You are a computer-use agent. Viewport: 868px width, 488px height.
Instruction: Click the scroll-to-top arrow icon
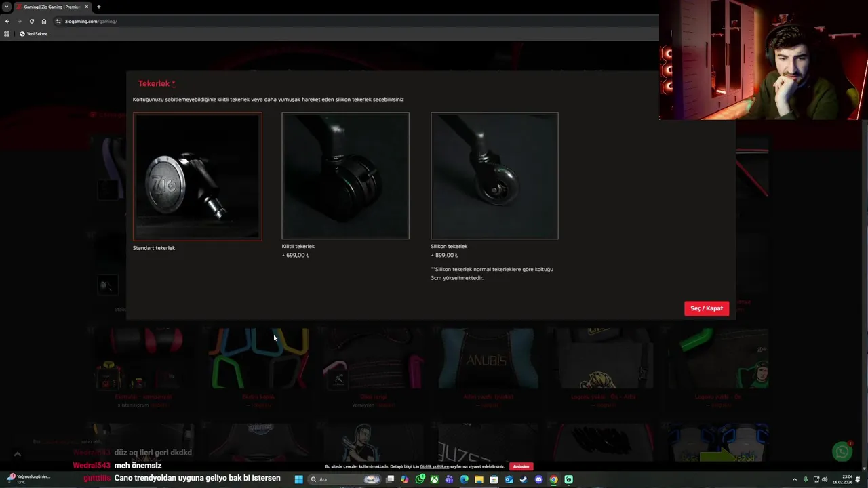(18, 454)
